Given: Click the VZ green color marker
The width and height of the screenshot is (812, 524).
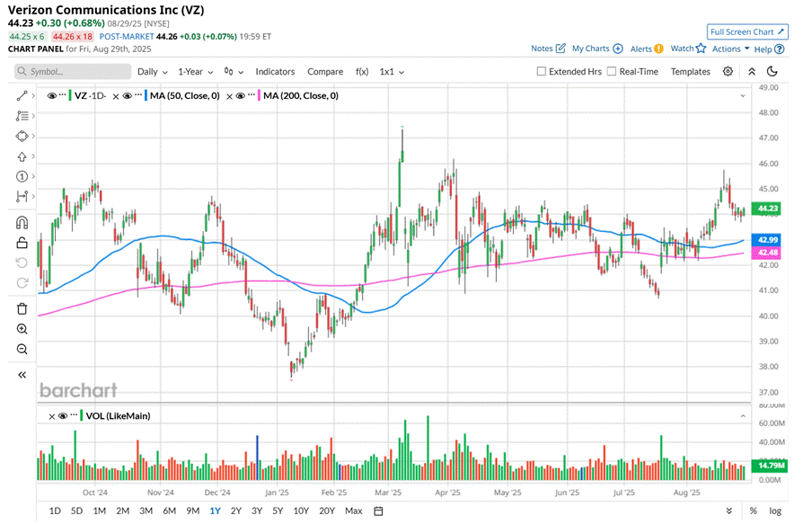Looking at the screenshot, I should tap(70, 96).
